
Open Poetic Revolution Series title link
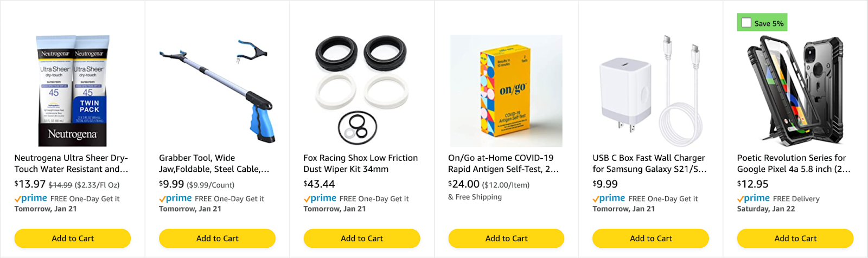794,163
